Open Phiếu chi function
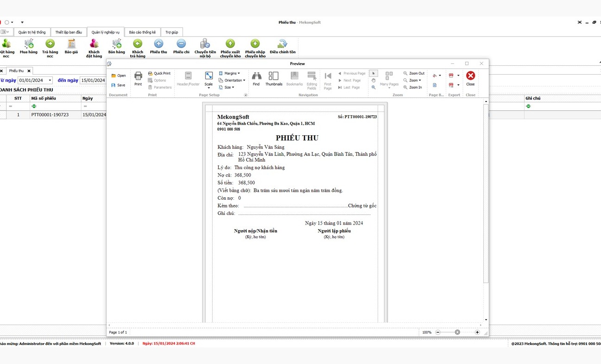This screenshot has width=601, height=364. 181,48
